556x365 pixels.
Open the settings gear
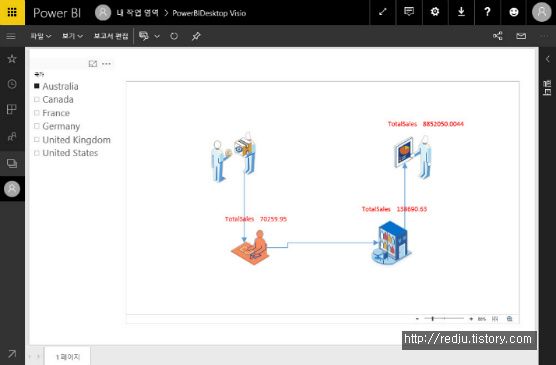pos(435,12)
